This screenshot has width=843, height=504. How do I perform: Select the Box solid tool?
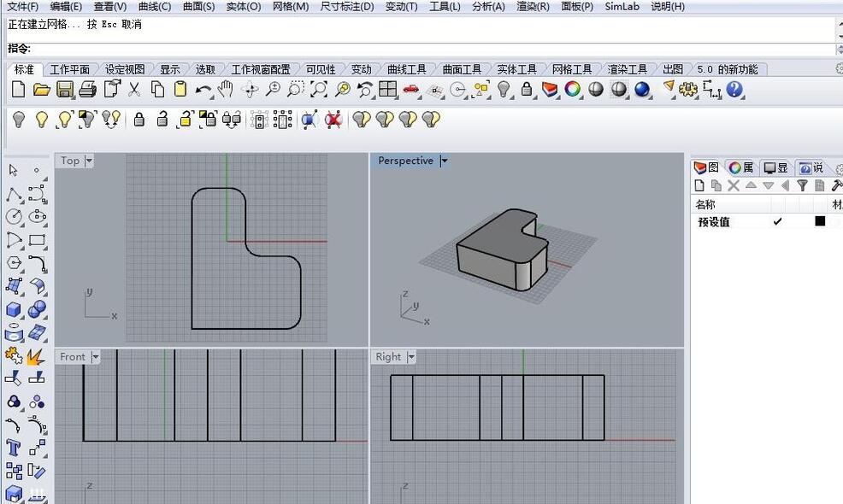click(x=14, y=310)
